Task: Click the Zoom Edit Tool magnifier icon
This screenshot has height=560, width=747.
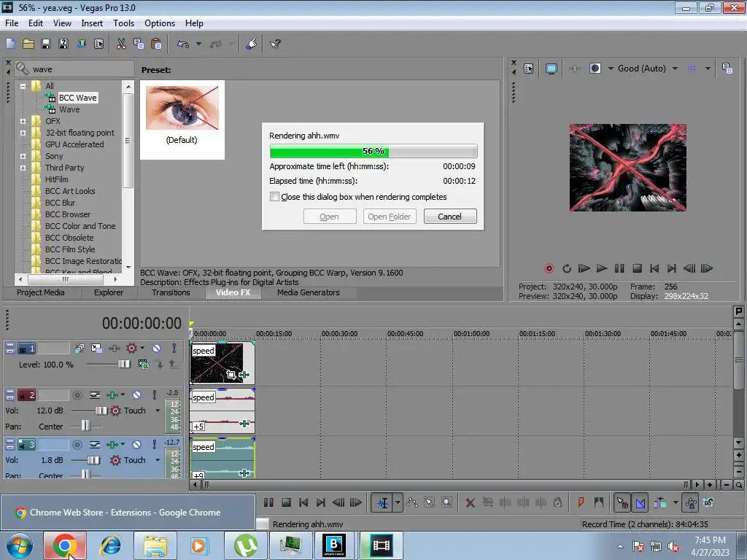Action: 446,502
